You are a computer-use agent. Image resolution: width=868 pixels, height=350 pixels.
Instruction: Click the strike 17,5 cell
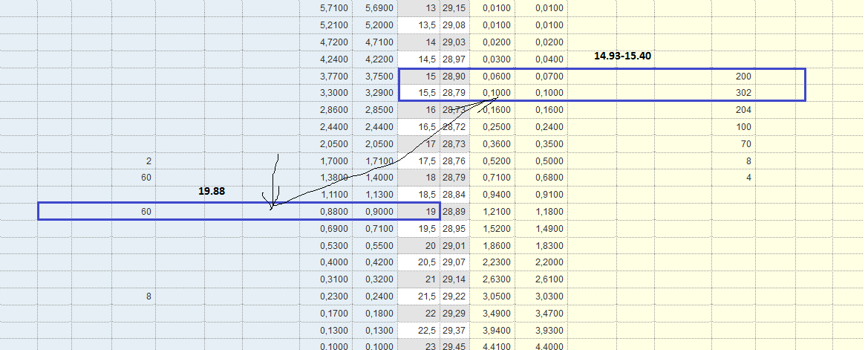(x=420, y=161)
